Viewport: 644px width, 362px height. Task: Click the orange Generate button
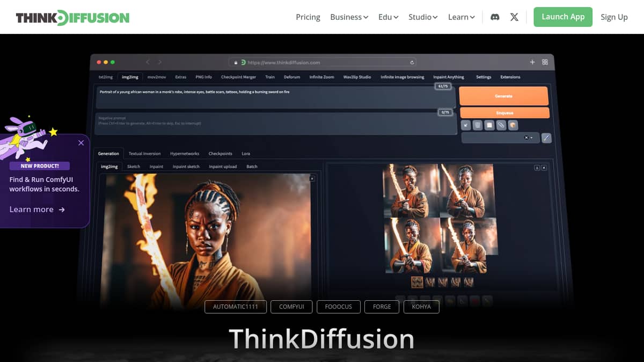point(503,96)
